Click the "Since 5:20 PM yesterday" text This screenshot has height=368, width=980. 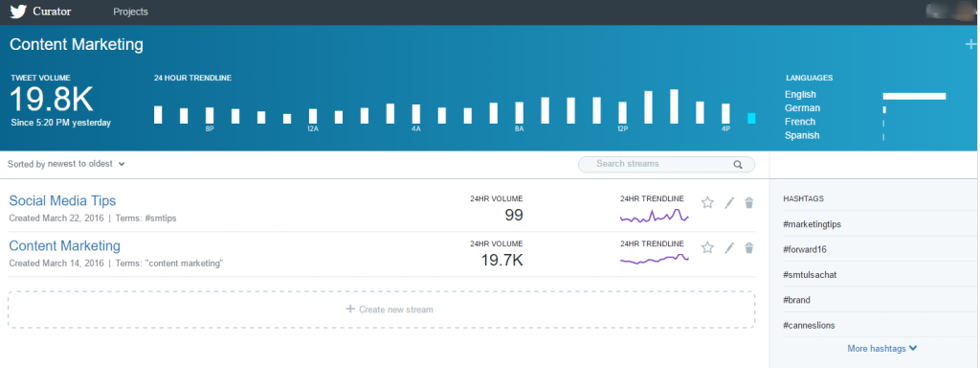[60, 123]
